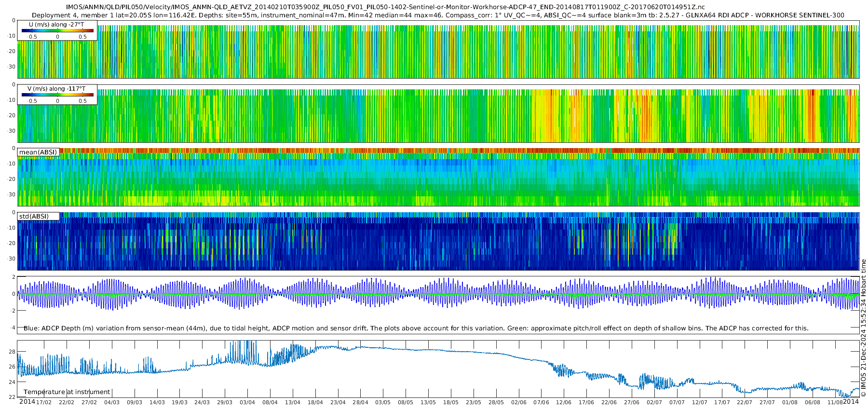Click the 2014 year label at left axis end
868x410 pixels.
pos(27,402)
